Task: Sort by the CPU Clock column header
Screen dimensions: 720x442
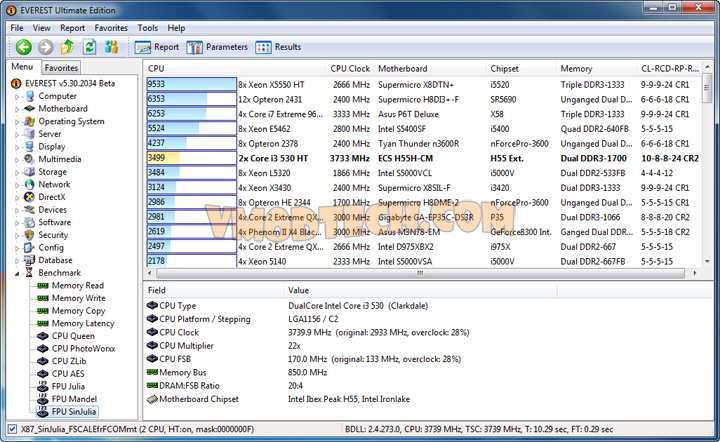Action: pyautogui.click(x=349, y=68)
